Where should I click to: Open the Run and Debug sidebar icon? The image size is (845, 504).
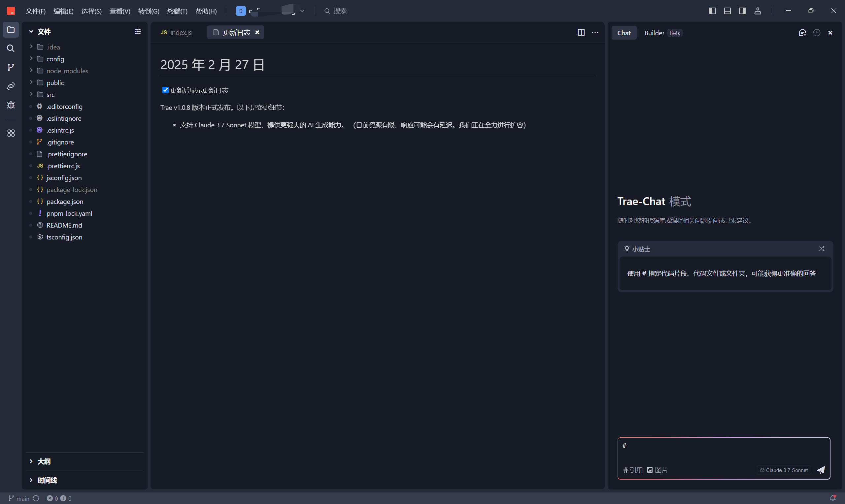click(11, 105)
